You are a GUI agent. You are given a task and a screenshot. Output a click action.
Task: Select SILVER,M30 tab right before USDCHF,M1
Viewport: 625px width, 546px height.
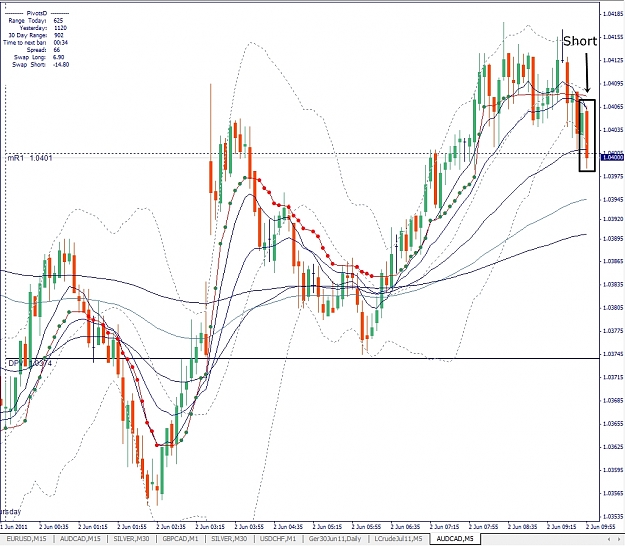pyautogui.click(x=229, y=539)
